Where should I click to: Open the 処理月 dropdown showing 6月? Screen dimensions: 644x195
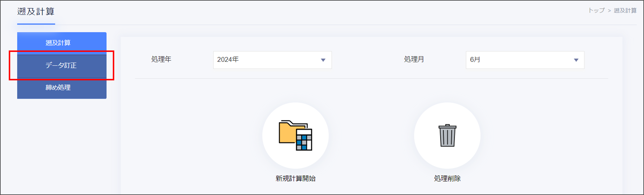pos(525,60)
